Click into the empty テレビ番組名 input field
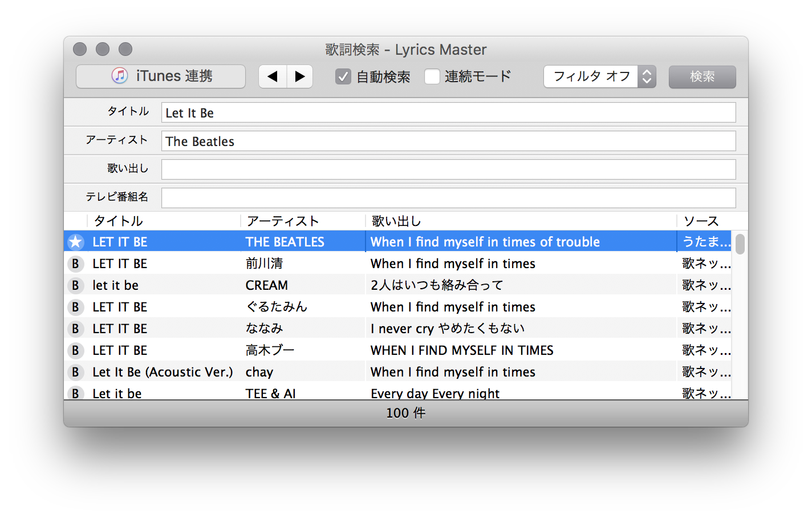Image resolution: width=812 pixels, height=518 pixels. click(448, 198)
